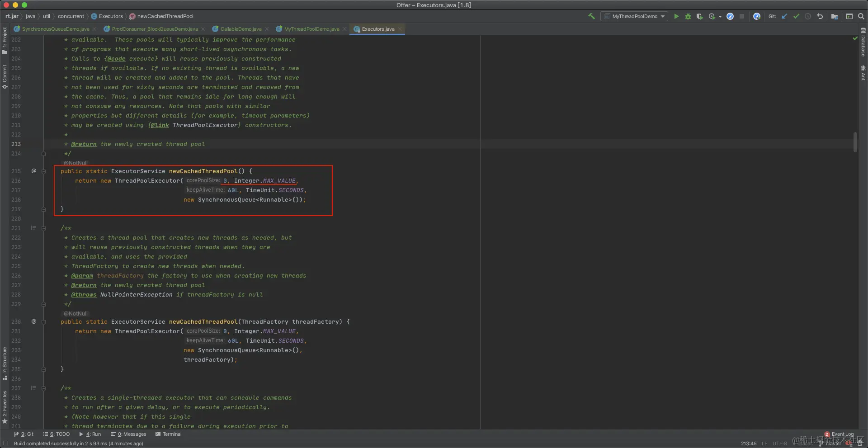Screen dimensions: 868x448
Task: Expand the profiler options arrow
Action: coord(720,17)
